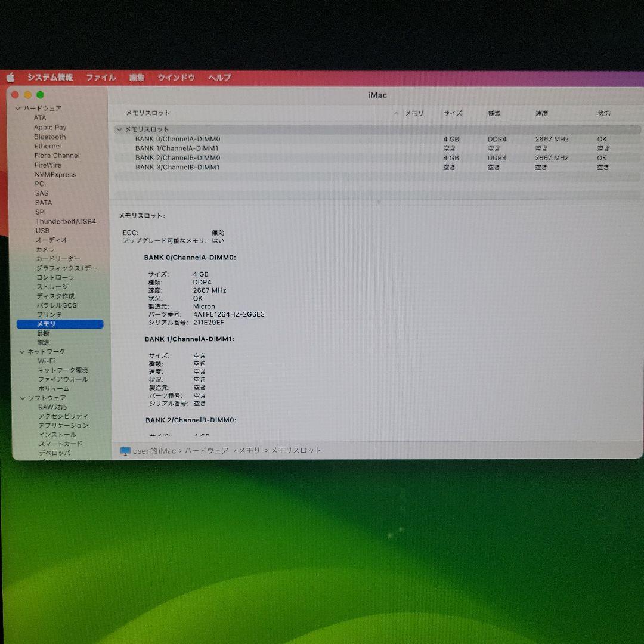Collapse the ソフトウェア section in the sidebar
This screenshot has width=644, height=644.
pos(22,398)
